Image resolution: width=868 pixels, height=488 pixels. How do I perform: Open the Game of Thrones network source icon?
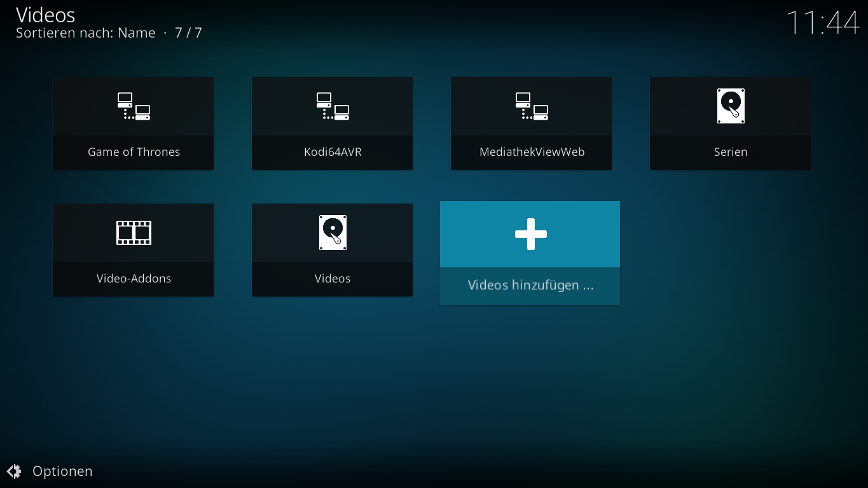tap(134, 106)
